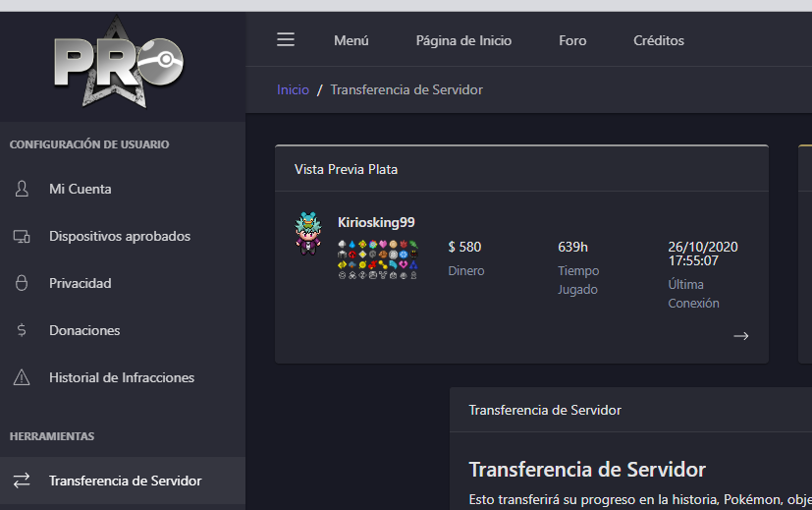
Task: Open the Créditos page
Action: [659, 40]
